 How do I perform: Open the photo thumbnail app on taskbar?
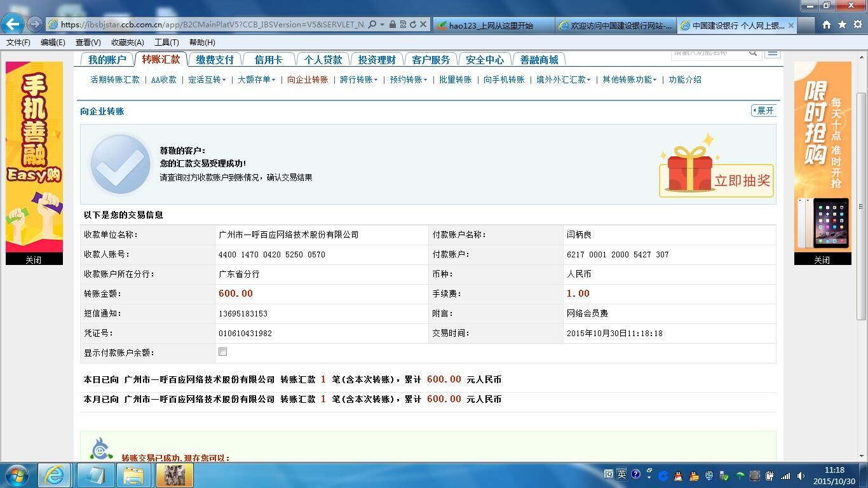click(174, 475)
